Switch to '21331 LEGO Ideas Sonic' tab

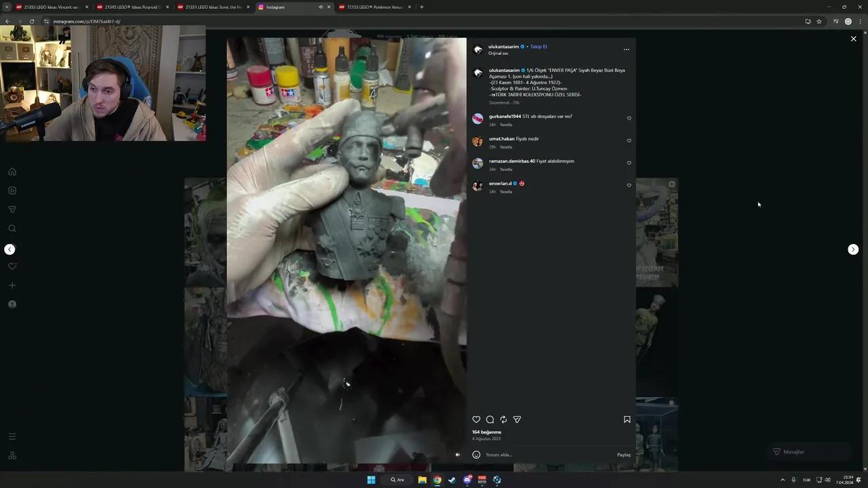(x=213, y=7)
